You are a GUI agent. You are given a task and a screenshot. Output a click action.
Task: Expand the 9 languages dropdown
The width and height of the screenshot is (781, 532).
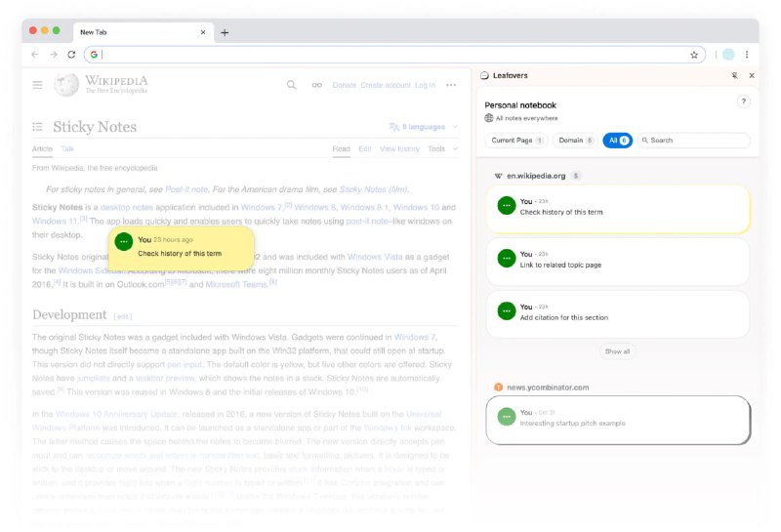click(423, 127)
